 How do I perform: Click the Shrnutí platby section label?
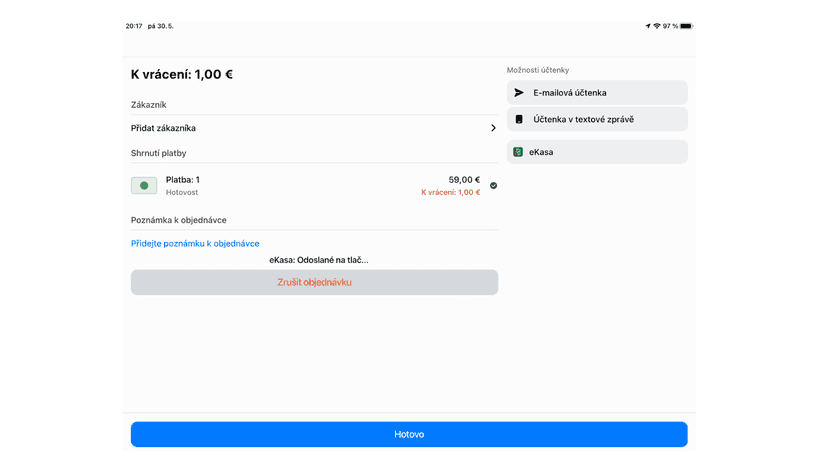[x=158, y=153]
